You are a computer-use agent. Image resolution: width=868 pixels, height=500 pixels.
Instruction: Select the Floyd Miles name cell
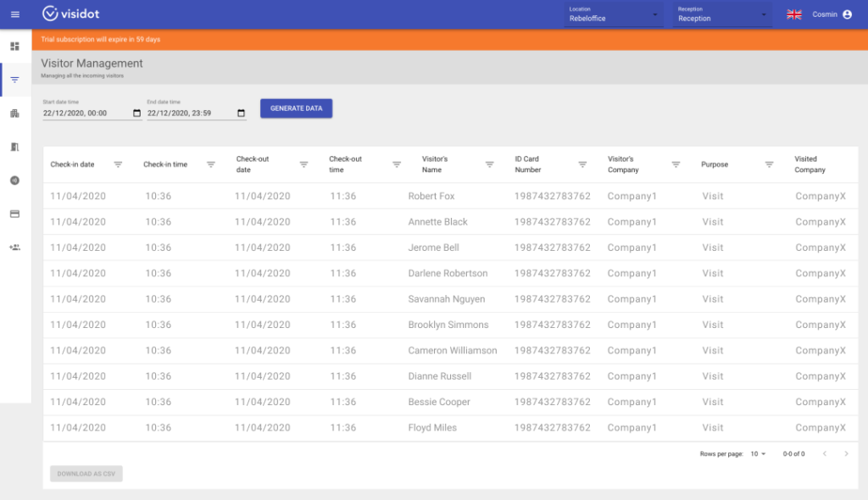tap(432, 428)
